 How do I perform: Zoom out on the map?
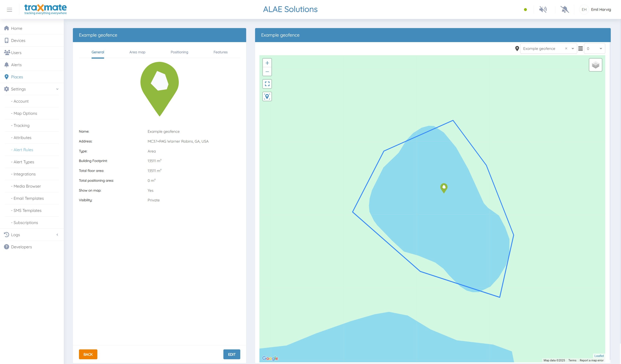267,72
